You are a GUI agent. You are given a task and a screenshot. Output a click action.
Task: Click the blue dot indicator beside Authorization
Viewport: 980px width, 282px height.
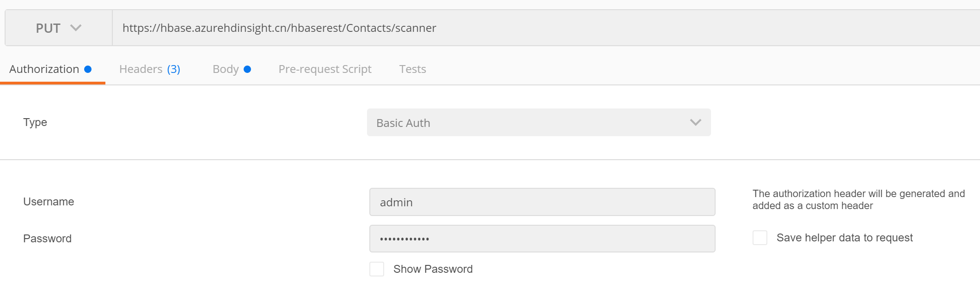pyautogui.click(x=88, y=69)
